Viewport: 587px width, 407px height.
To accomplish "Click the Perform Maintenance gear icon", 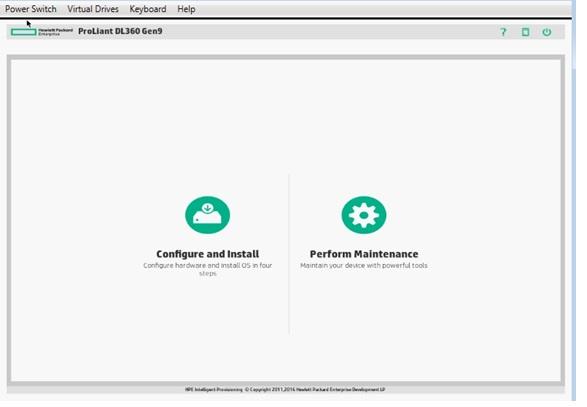I will [364, 215].
